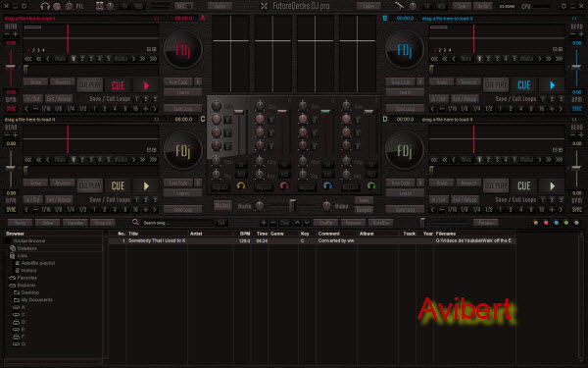Jump to cue point 3 on deck A
The height and width of the screenshot is (368, 588).
pos(91,59)
